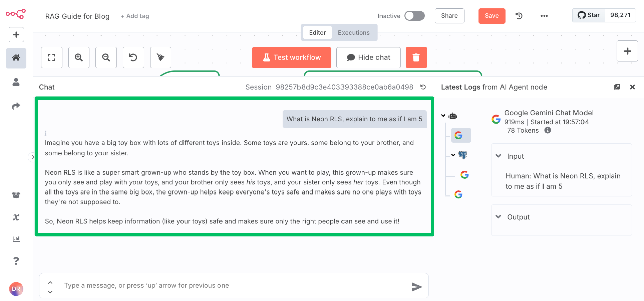Click the fit-to-view canvas icon
Viewport: 644px width, 301px height.
pyautogui.click(x=51, y=57)
